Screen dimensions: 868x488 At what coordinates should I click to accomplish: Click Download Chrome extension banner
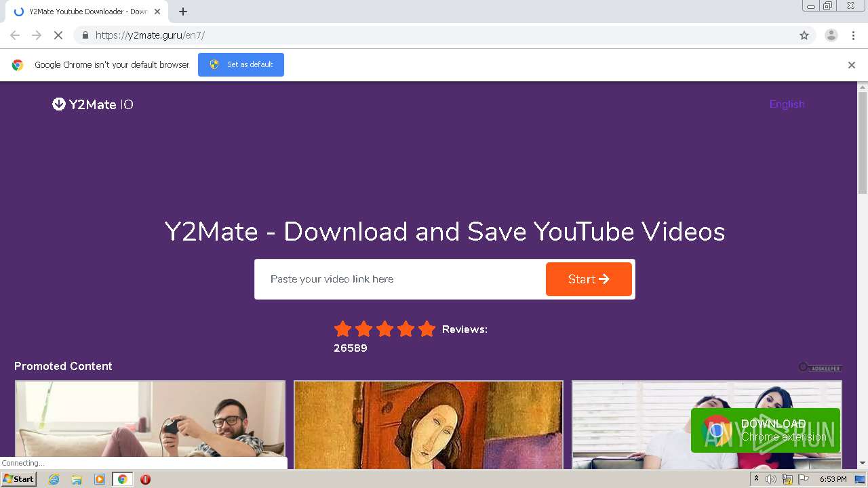766,430
